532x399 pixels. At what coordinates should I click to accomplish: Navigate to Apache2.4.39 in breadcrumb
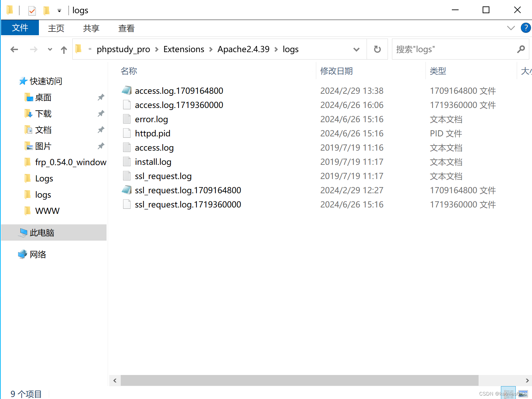244,49
